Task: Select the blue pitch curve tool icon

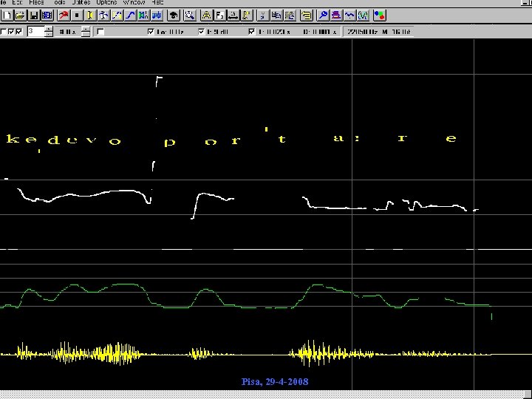Action: [x=130, y=16]
